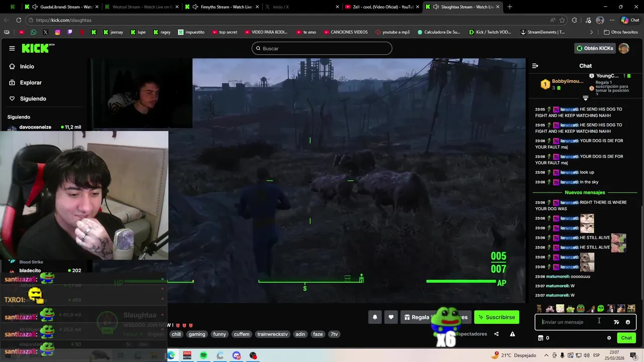This screenshot has width=644, height=362.
Task: Open the user avatar menu
Action: coord(624,48)
